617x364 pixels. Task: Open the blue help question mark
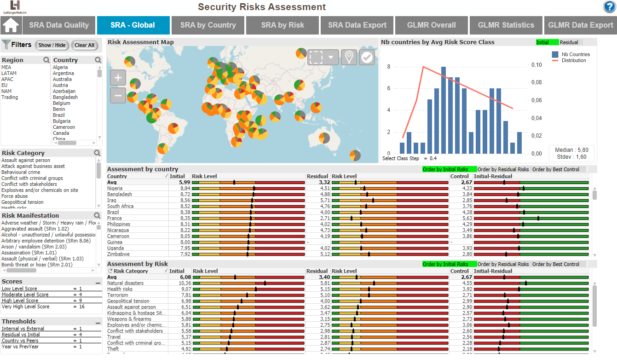point(610,7)
